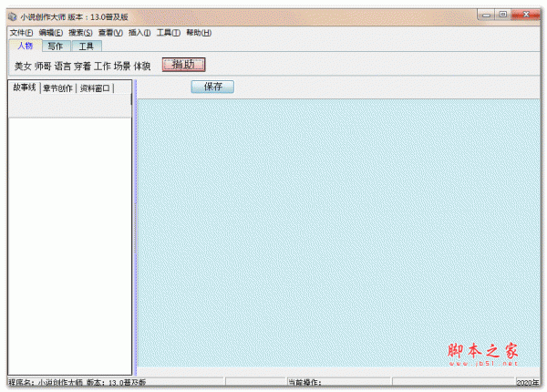Open the 工具(T) menu

click(x=169, y=33)
